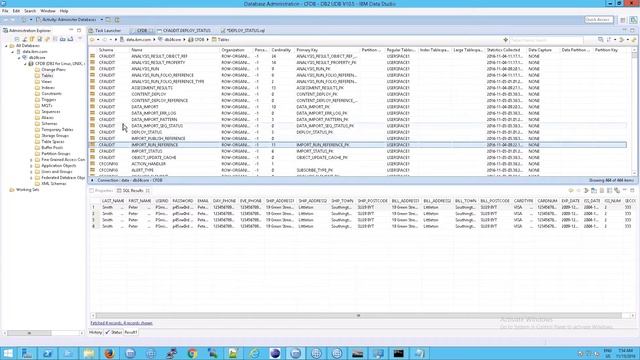Click the SQL results horizontal scrollbar
640x360 pixels.
(x=358, y=316)
